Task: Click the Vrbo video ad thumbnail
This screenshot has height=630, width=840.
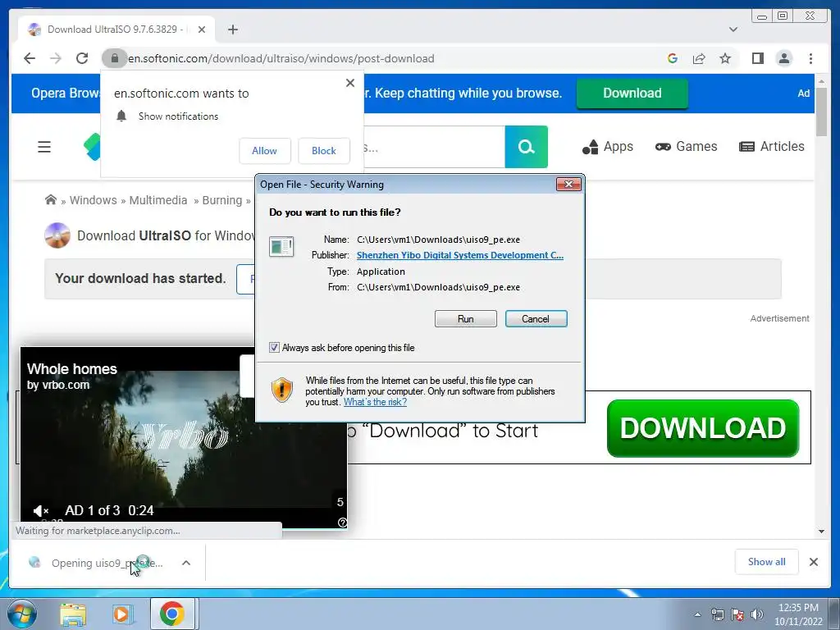Action: [184, 436]
